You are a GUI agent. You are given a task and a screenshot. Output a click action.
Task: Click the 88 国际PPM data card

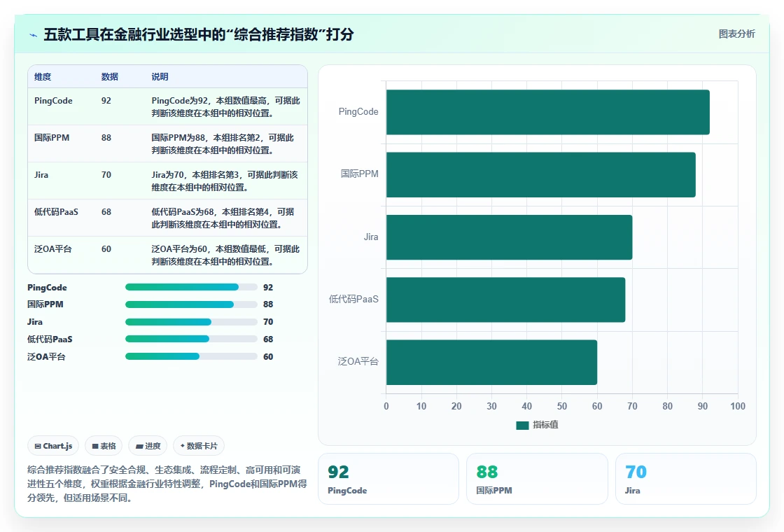tap(537, 479)
